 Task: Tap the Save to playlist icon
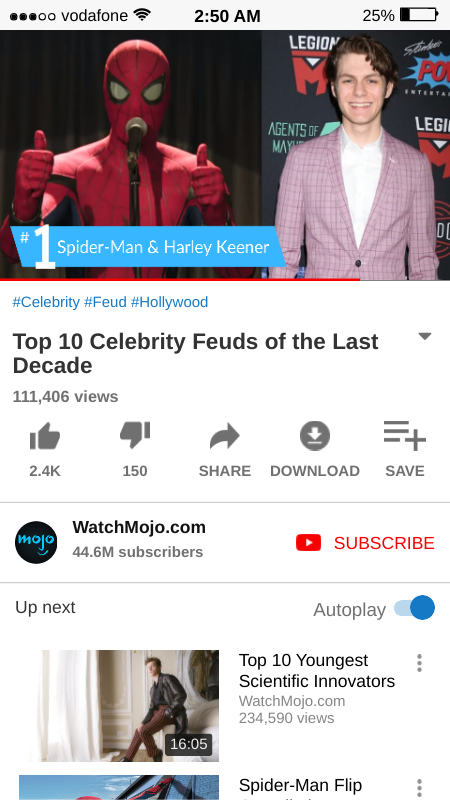405,436
